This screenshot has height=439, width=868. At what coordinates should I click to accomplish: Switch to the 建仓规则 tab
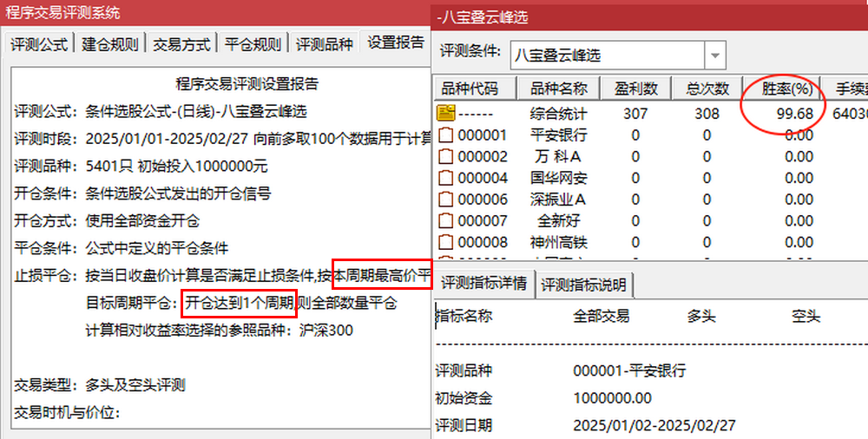(x=109, y=43)
